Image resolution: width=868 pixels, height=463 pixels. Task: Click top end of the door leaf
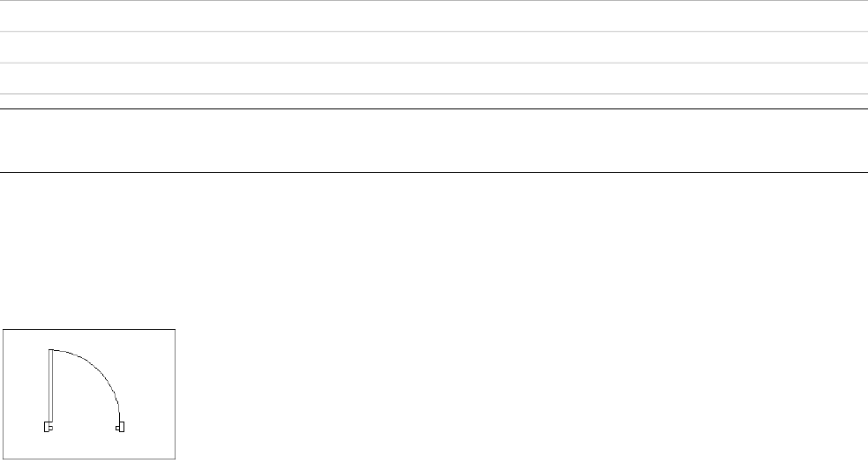click(x=51, y=350)
